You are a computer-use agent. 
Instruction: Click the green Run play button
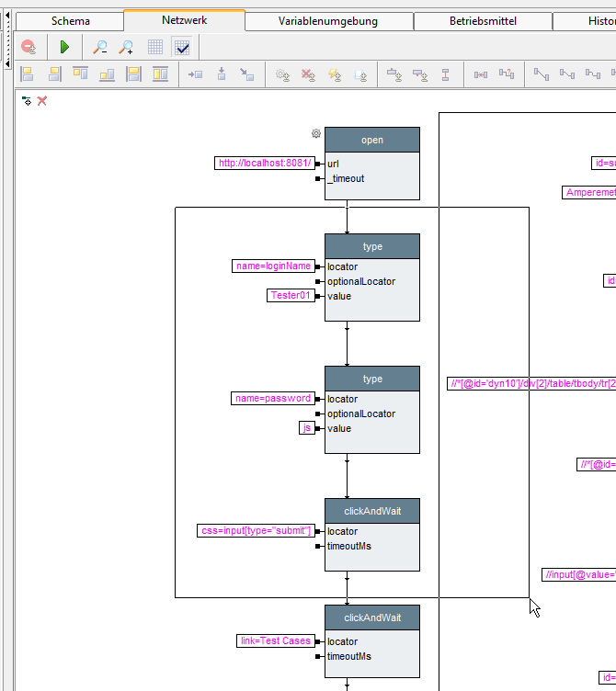(x=64, y=47)
